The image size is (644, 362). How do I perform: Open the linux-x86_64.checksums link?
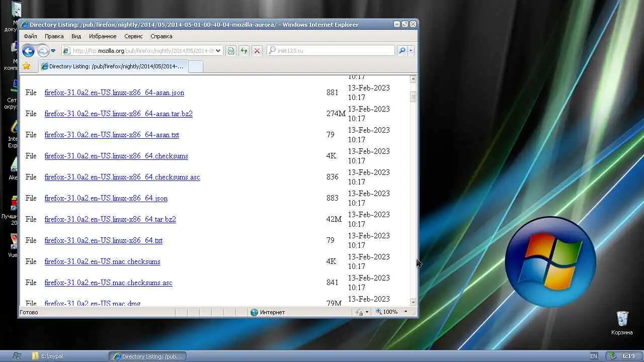(x=116, y=156)
